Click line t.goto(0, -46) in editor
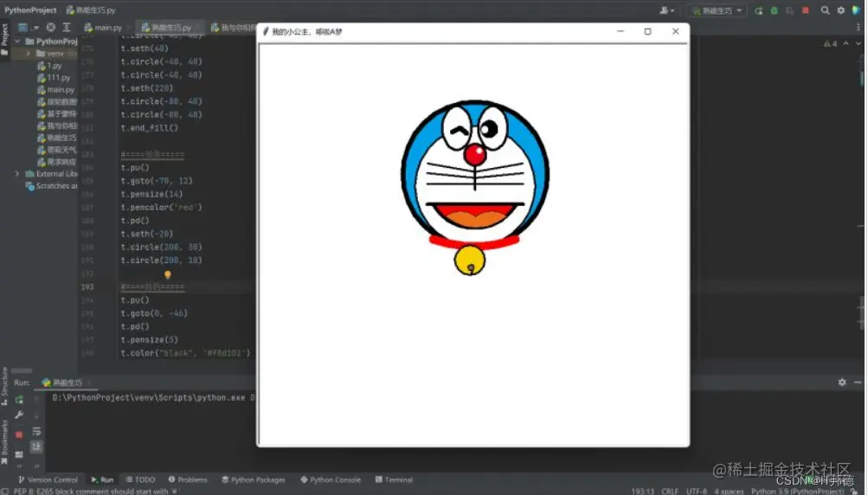 [x=154, y=313]
